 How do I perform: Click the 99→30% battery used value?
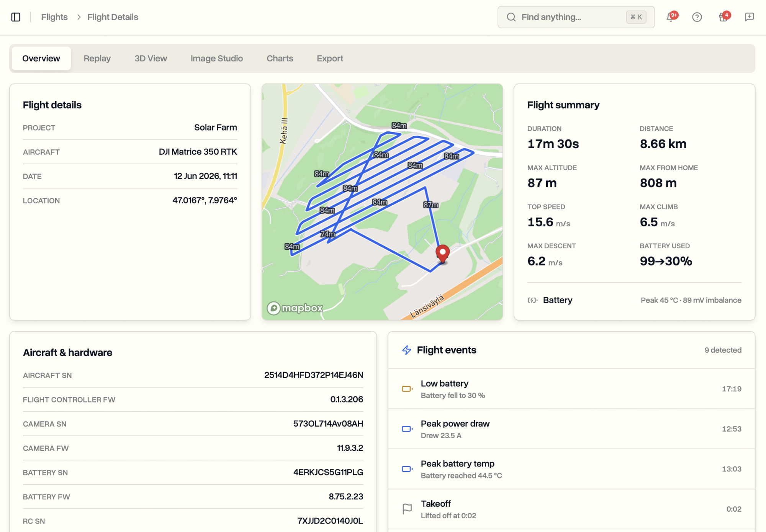(x=666, y=261)
